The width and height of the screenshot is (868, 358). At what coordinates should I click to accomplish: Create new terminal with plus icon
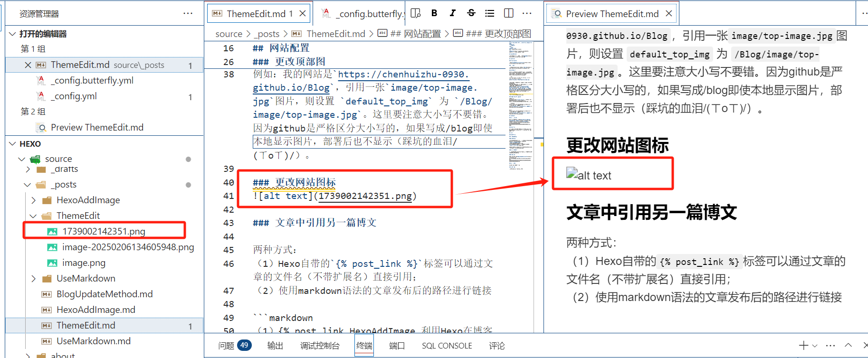pyautogui.click(x=803, y=346)
